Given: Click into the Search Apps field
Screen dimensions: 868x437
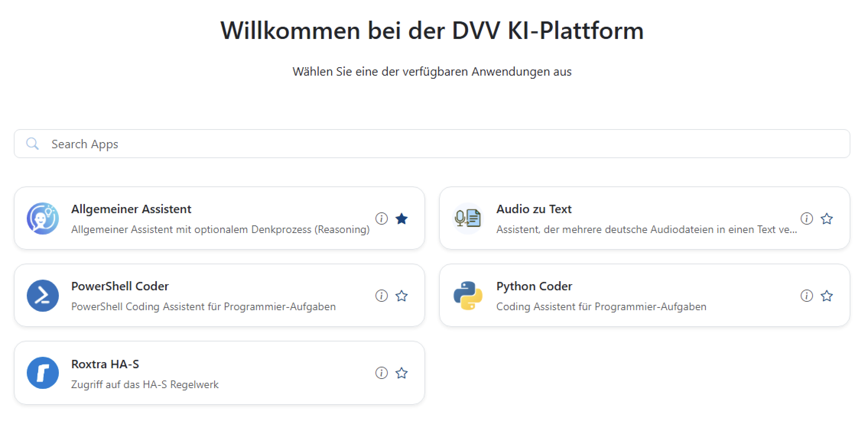Looking at the screenshot, I should (229, 144).
